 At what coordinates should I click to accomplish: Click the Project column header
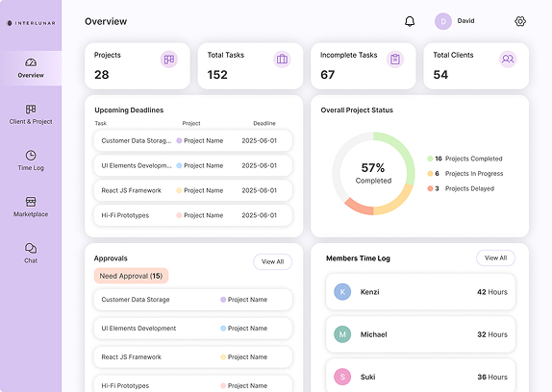[191, 123]
